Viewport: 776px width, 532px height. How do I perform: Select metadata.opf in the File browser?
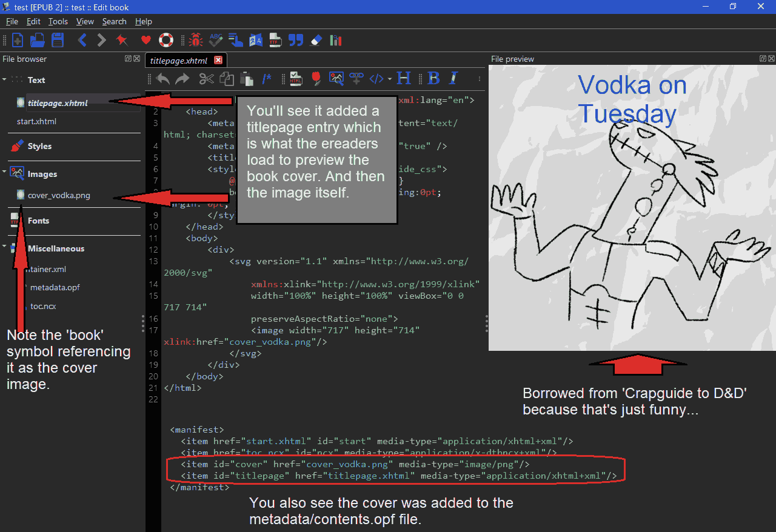coord(55,287)
